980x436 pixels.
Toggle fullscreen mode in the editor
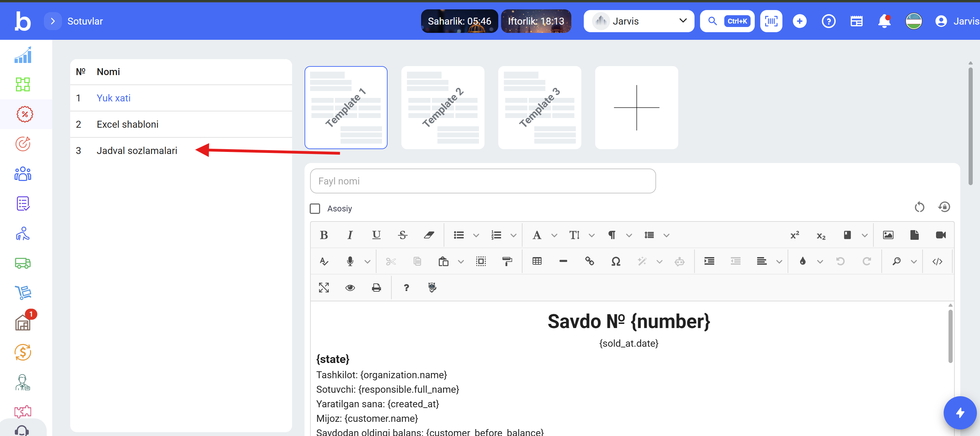coord(324,288)
